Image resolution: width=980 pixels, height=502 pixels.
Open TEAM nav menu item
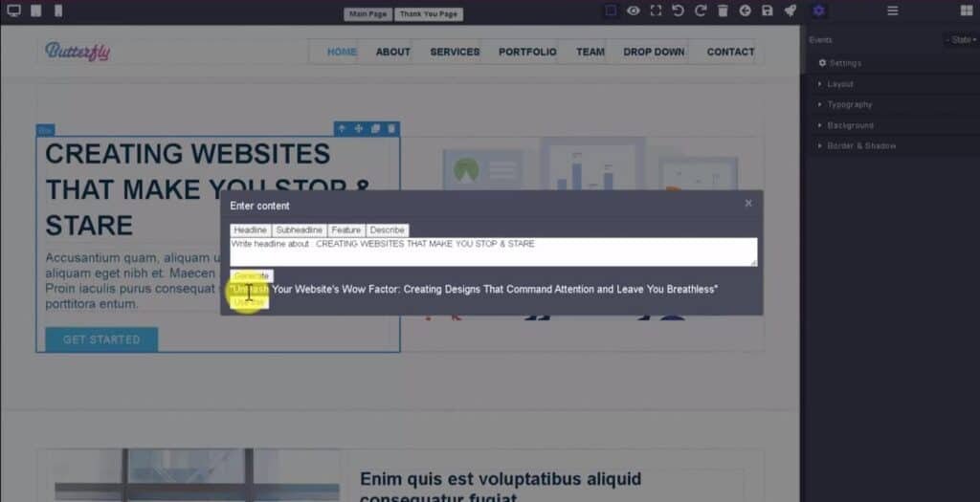(x=590, y=52)
